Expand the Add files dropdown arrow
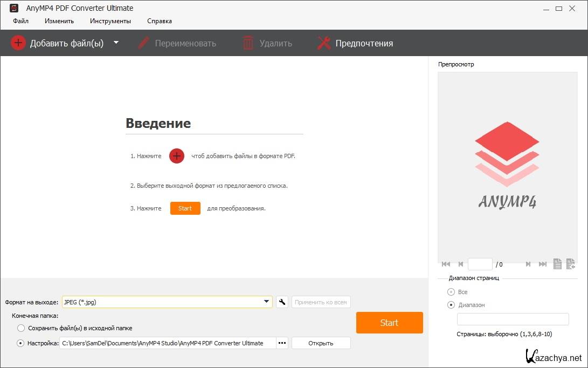The height and width of the screenshot is (368, 588). pos(116,43)
